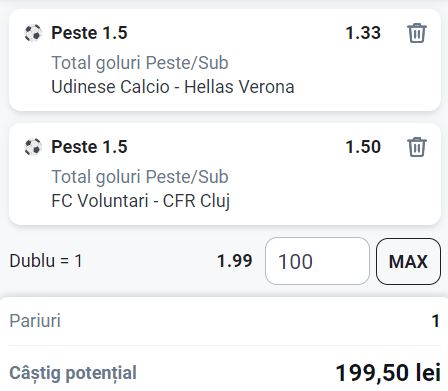Click the 199,50 lei potential winnings amount
Viewport: 448px width, 391px height.
coord(388,373)
